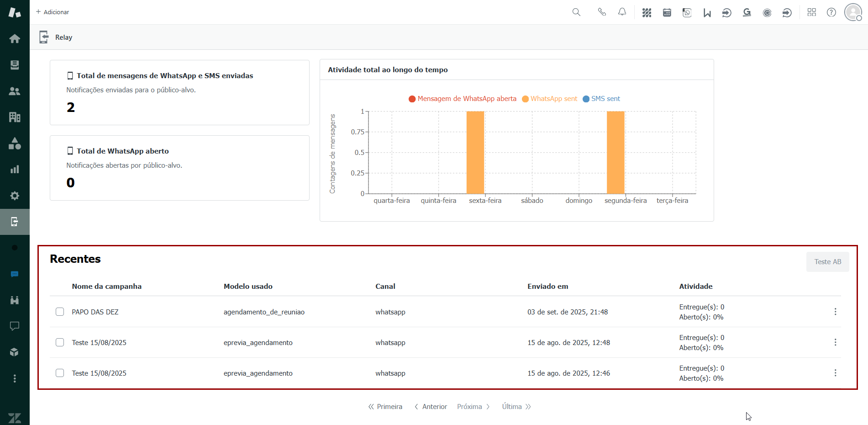Open options menu for PAPO DAS DEZ
This screenshot has width=868, height=425.
[835, 312]
